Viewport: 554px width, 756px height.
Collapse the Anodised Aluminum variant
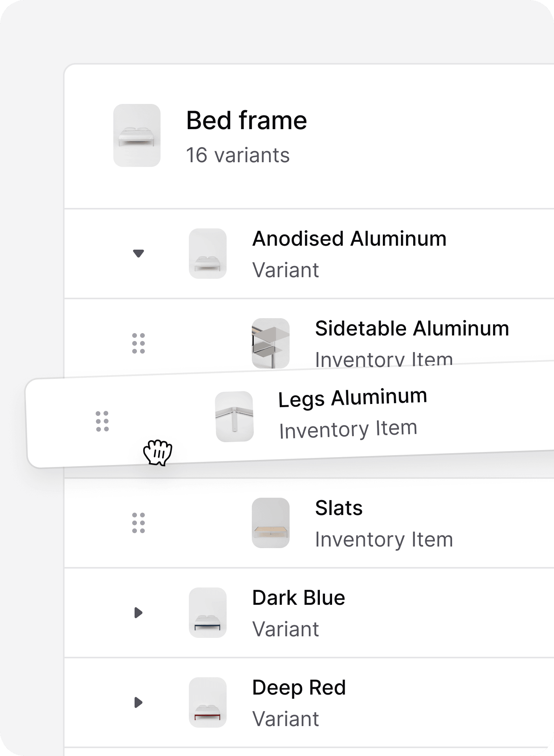pyautogui.click(x=138, y=253)
